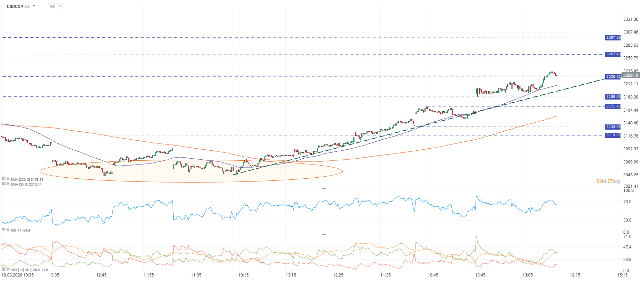Open settings for the SMA 200 indicator
Screen dimensions: 644x281
[4, 179]
